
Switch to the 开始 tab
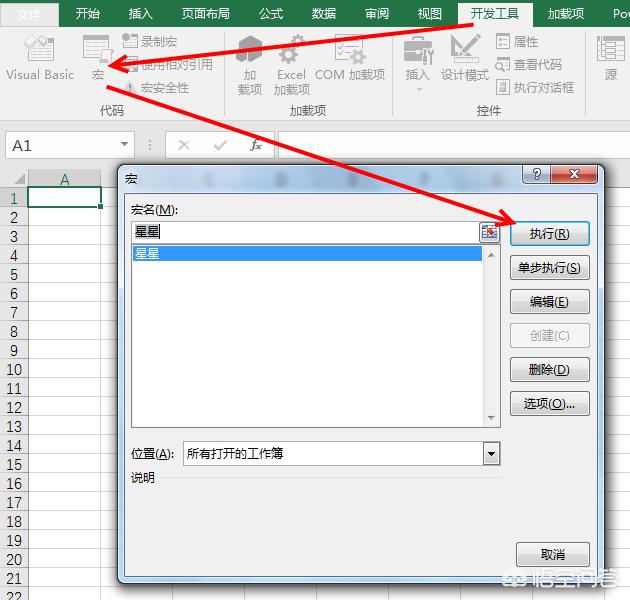point(87,14)
